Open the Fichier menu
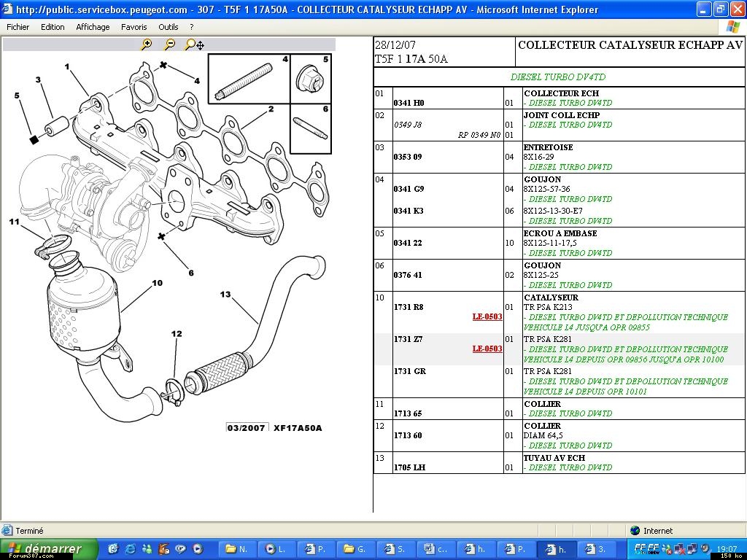Viewport: 747px width, 560px height. pyautogui.click(x=18, y=27)
